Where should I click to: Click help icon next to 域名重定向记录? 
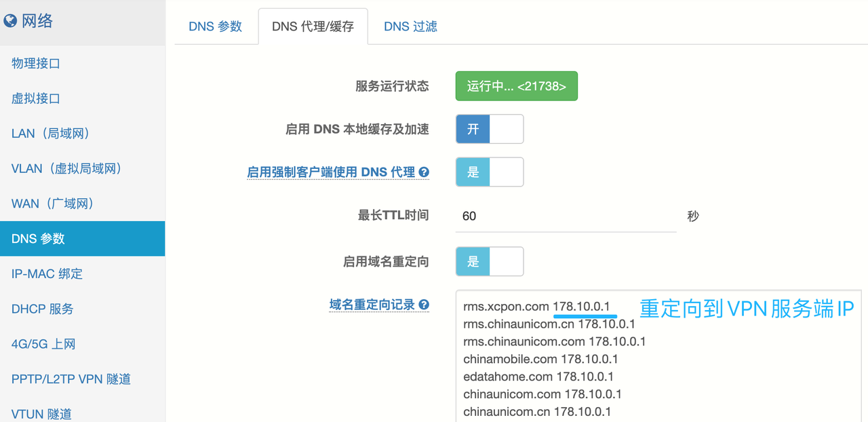[424, 305]
